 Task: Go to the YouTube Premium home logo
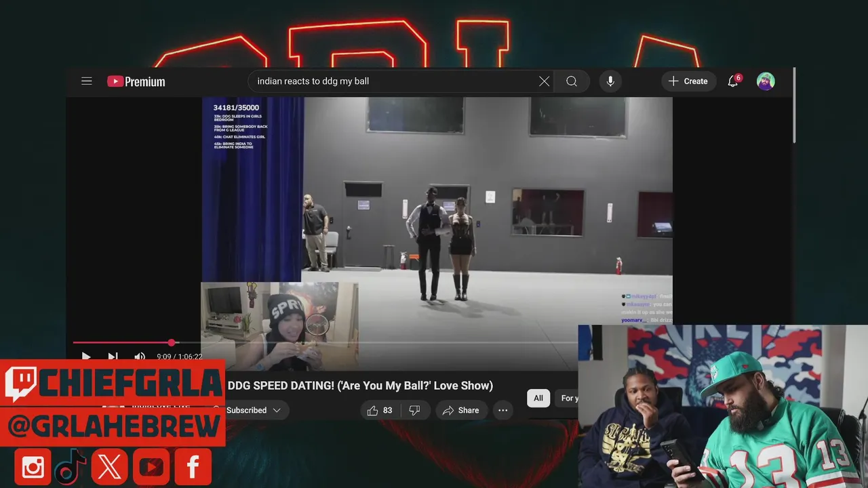coord(136,81)
